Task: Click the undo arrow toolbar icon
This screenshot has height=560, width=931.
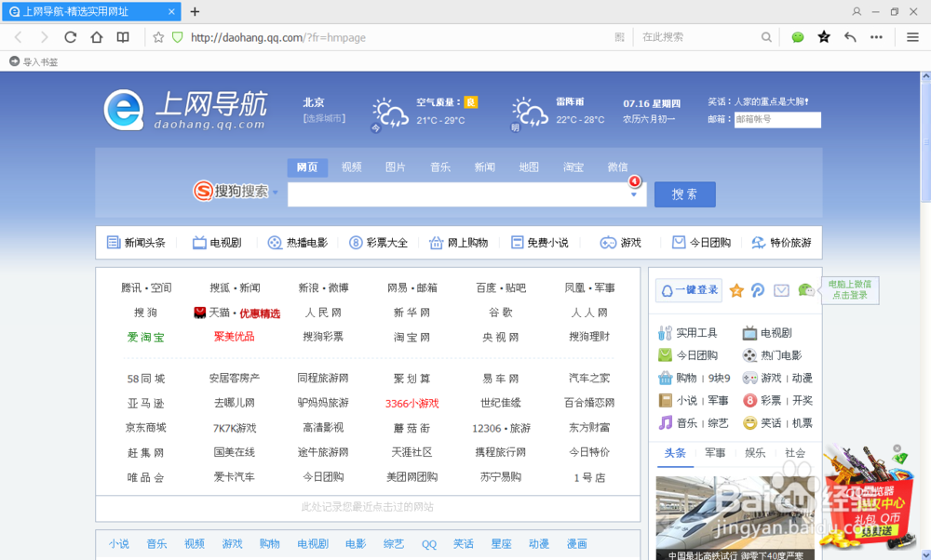Action: tap(850, 37)
